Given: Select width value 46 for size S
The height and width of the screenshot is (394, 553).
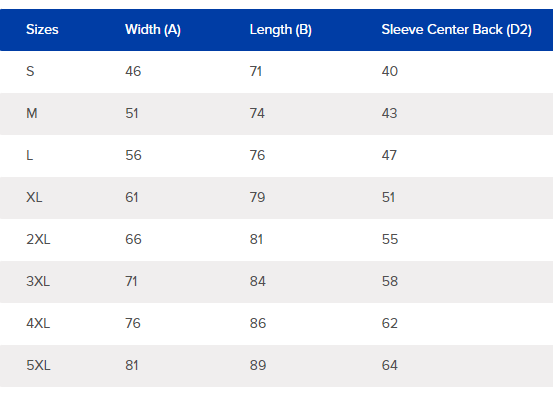Looking at the screenshot, I should click(x=133, y=72).
